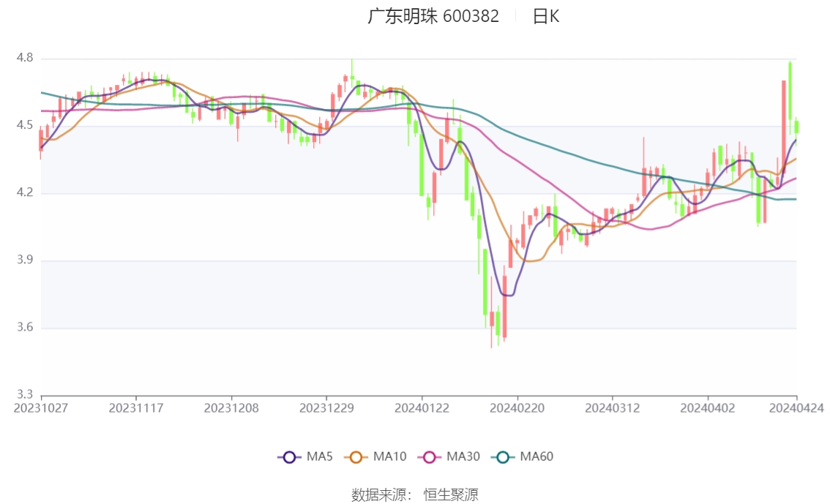This screenshot has height=504, width=830.
Task: Hide the MA5 line via its label
Action: [319, 457]
